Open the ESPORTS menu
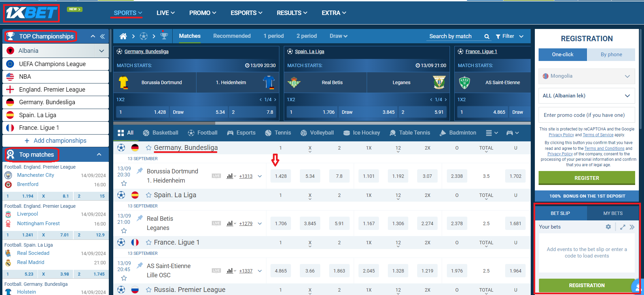 pos(246,13)
